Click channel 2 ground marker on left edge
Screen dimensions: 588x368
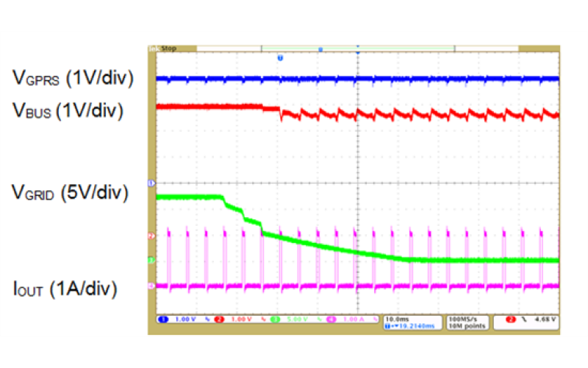151,236
